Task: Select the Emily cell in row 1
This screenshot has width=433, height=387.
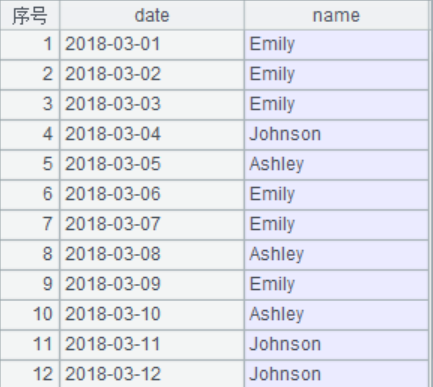Action: (336, 45)
